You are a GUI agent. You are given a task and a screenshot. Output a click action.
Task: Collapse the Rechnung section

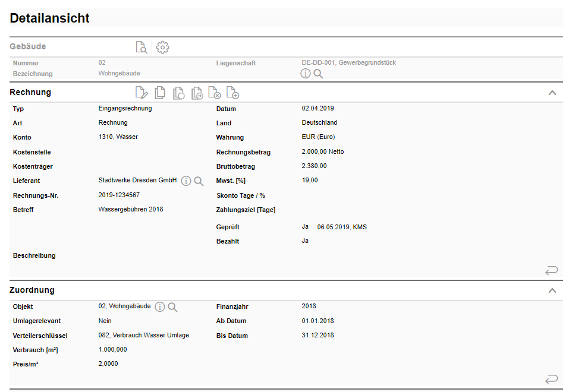[552, 93]
